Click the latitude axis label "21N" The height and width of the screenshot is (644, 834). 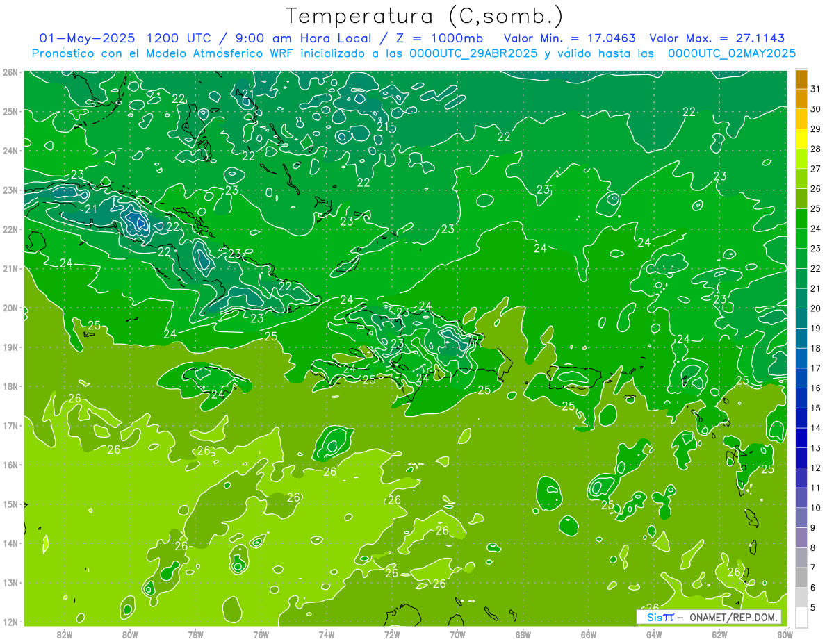10,268
